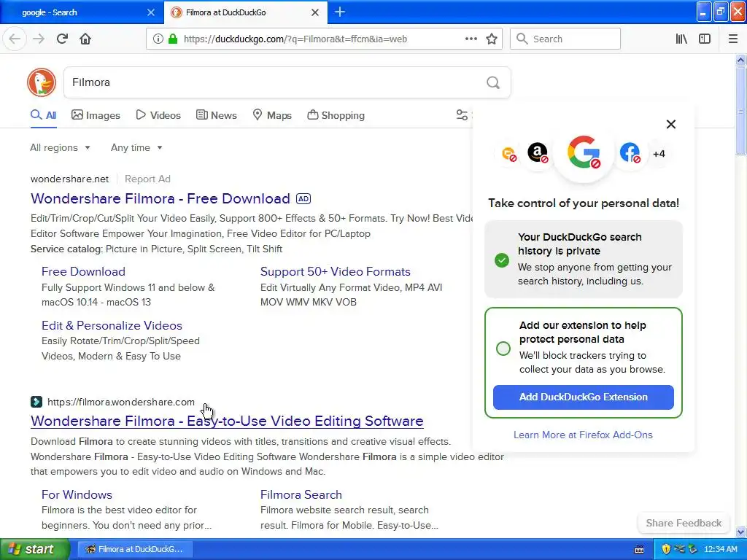Go to the Firefox home page

[85, 39]
